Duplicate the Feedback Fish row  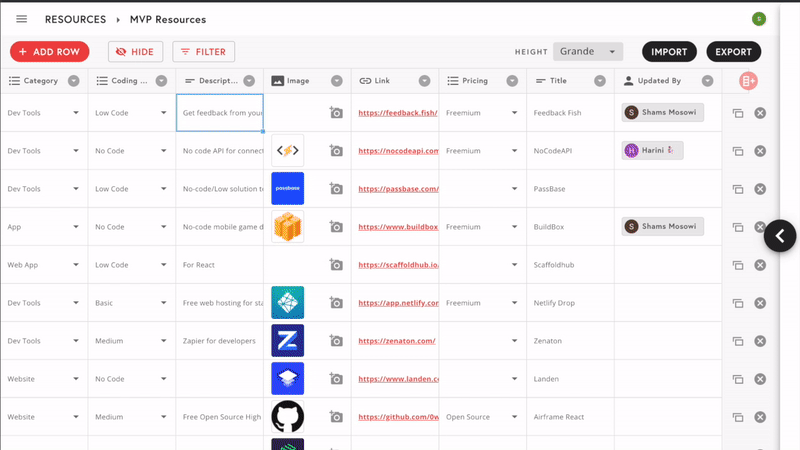pyautogui.click(x=738, y=113)
